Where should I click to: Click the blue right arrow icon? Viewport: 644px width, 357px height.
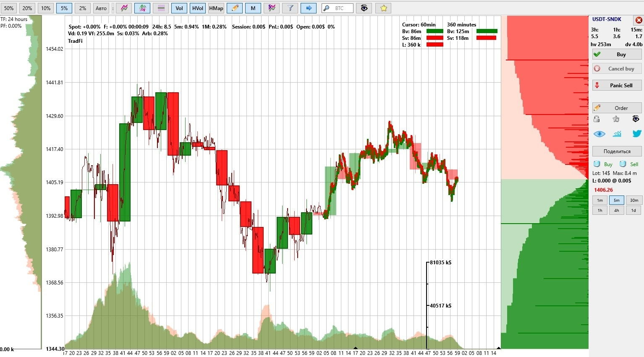click(x=309, y=8)
